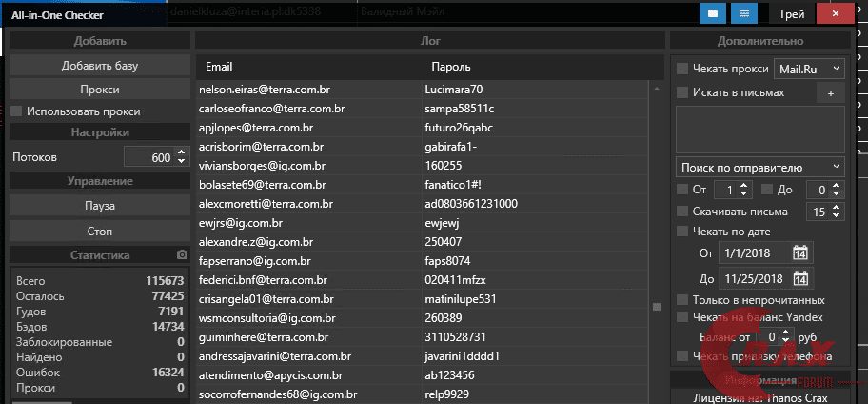Enable Искать в письмах checkbox
Screen dimensions: 868x404
pos(682,92)
